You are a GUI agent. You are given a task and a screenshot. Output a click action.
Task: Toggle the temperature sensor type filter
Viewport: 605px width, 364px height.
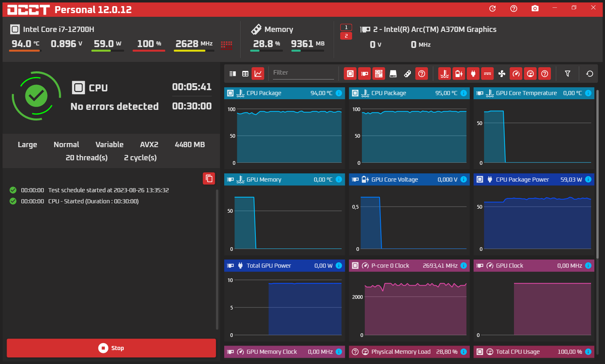(x=444, y=74)
